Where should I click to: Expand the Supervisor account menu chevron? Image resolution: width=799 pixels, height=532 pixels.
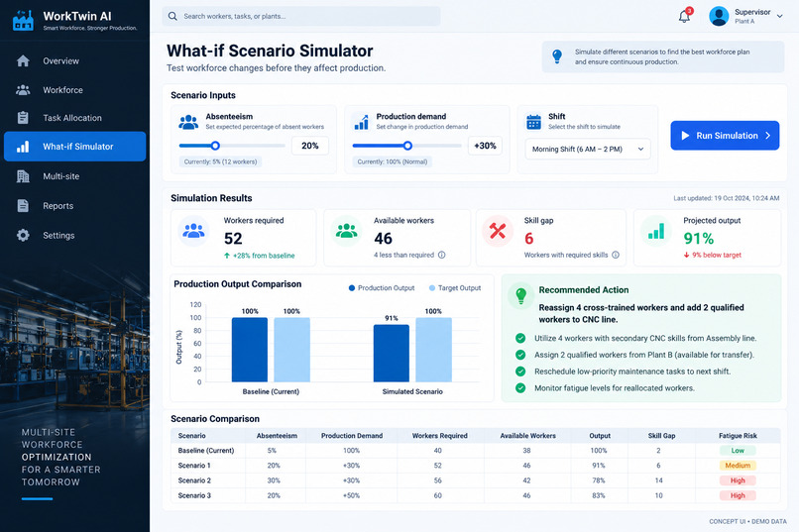coord(779,16)
